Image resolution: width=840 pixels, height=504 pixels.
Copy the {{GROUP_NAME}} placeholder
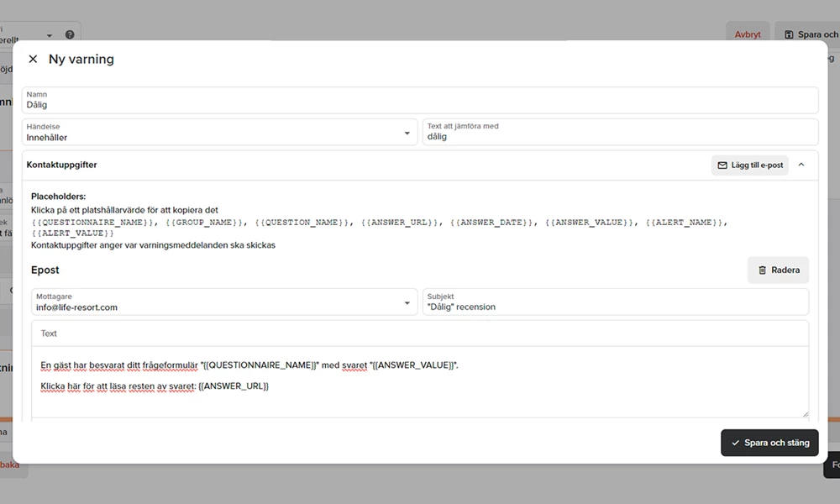pyautogui.click(x=204, y=223)
